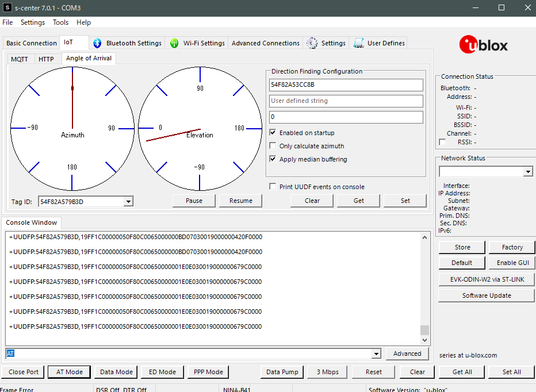Open the Tag ID dropdown

pos(128,202)
